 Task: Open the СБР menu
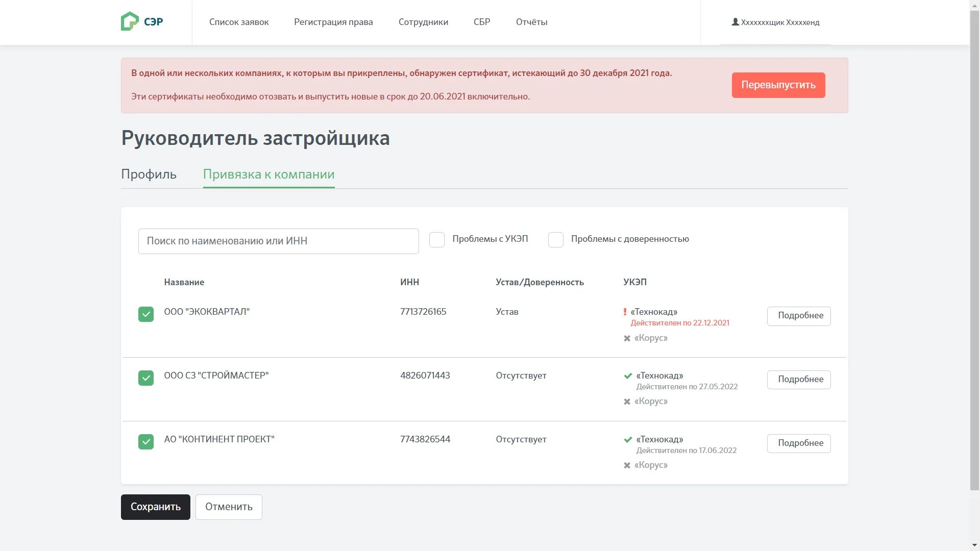point(482,22)
